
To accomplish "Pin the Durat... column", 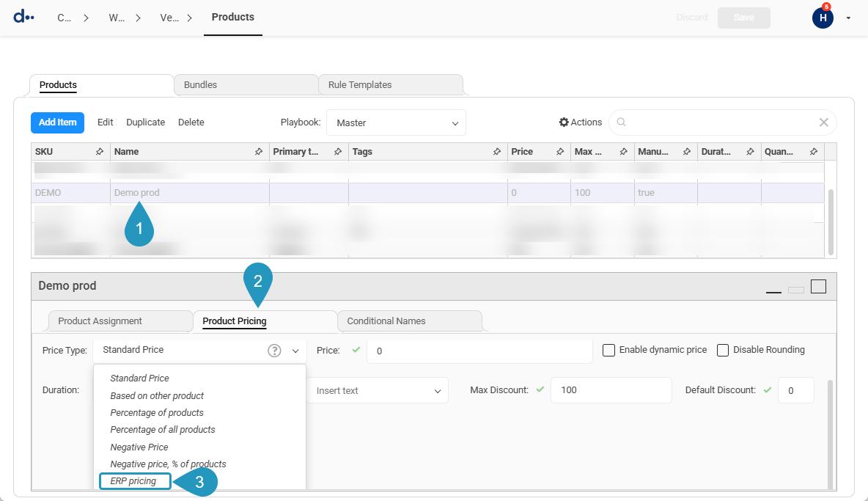I will [x=750, y=152].
